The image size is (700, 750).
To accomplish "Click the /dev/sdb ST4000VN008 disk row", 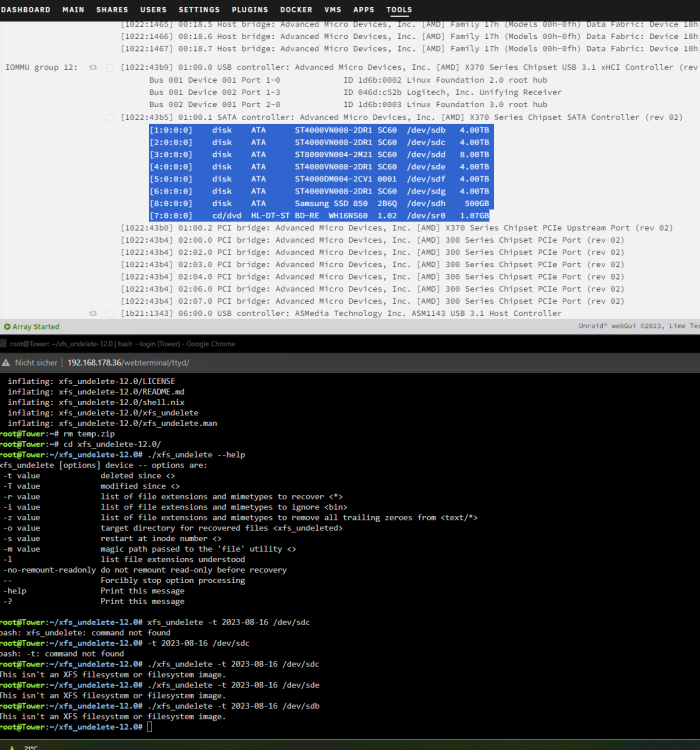I will (x=320, y=130).
